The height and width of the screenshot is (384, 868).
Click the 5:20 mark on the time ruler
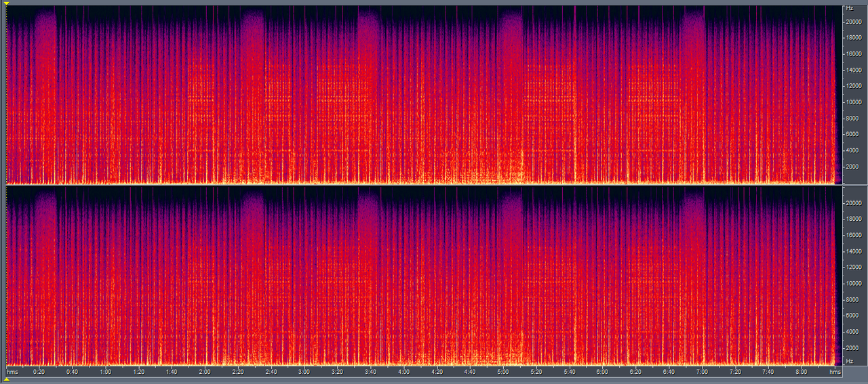click(x=536, y=372)
